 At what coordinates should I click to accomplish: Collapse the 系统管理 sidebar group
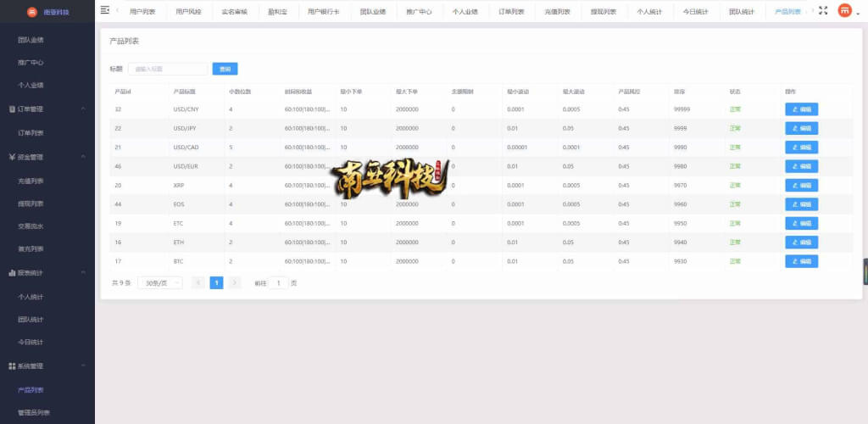coord(47,365)
